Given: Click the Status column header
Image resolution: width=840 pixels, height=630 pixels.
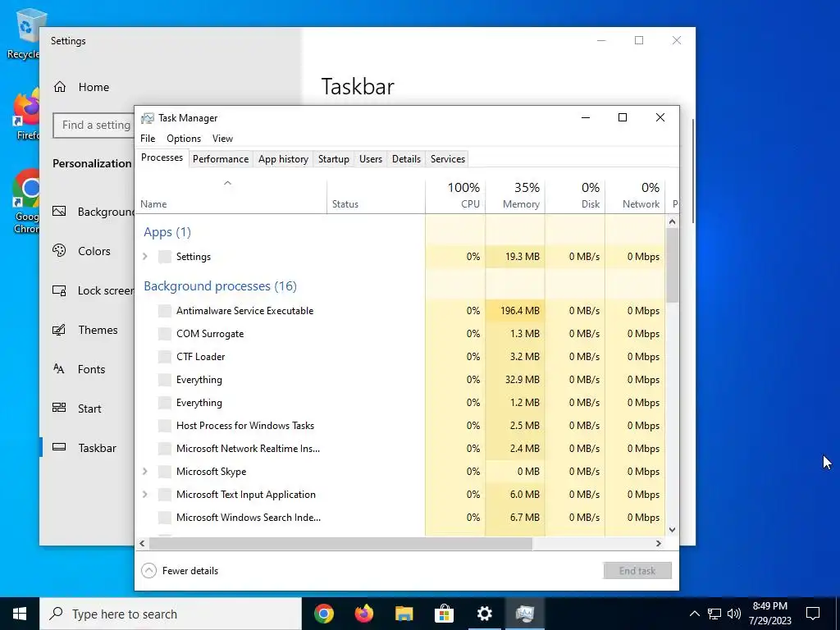Looking at the screenshot, I should pos(376,195).
